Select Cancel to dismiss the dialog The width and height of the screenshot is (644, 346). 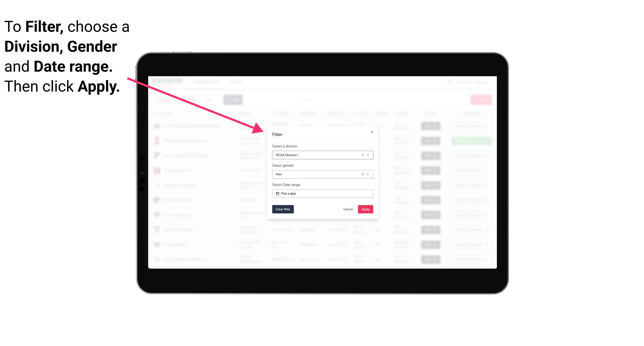coord(348,209)
